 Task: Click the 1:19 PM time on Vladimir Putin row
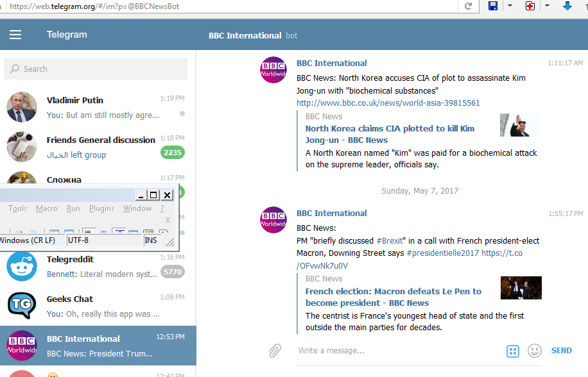click(x=172, y=98)
